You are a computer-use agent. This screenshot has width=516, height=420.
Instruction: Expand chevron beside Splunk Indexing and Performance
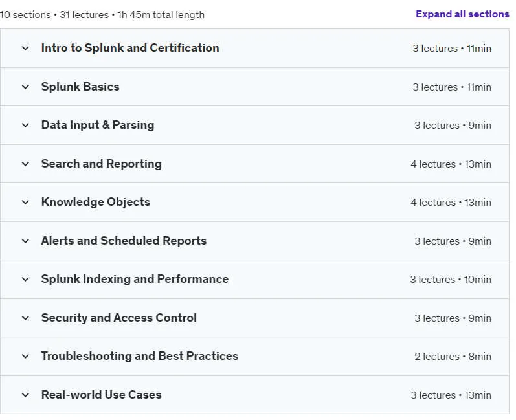25,279
